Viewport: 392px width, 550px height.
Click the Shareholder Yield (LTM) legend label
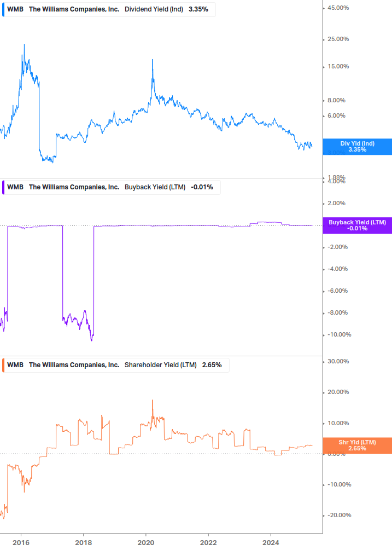coord(160,365)
